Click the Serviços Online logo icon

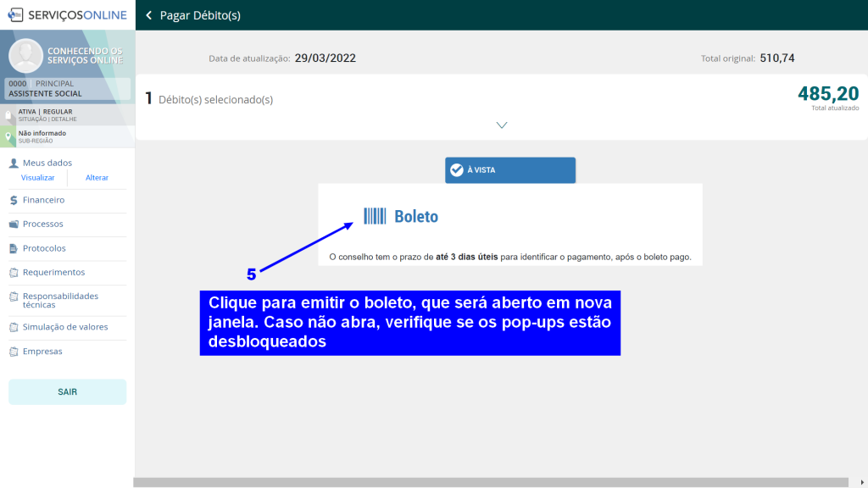(15, 14)
